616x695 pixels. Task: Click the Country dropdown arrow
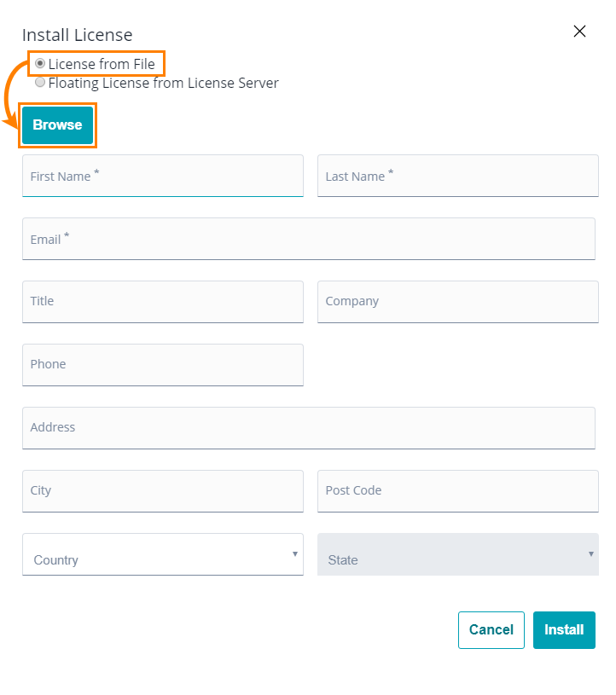295,554
